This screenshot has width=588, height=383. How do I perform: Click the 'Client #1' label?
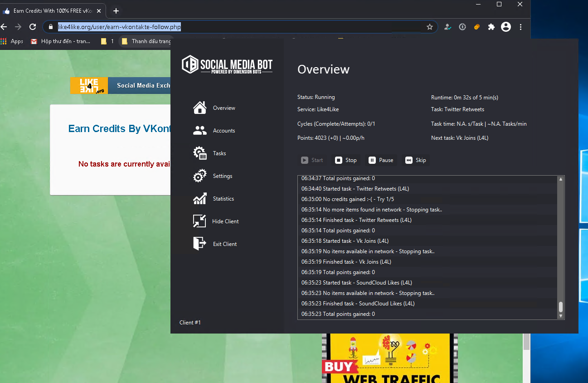190,323
